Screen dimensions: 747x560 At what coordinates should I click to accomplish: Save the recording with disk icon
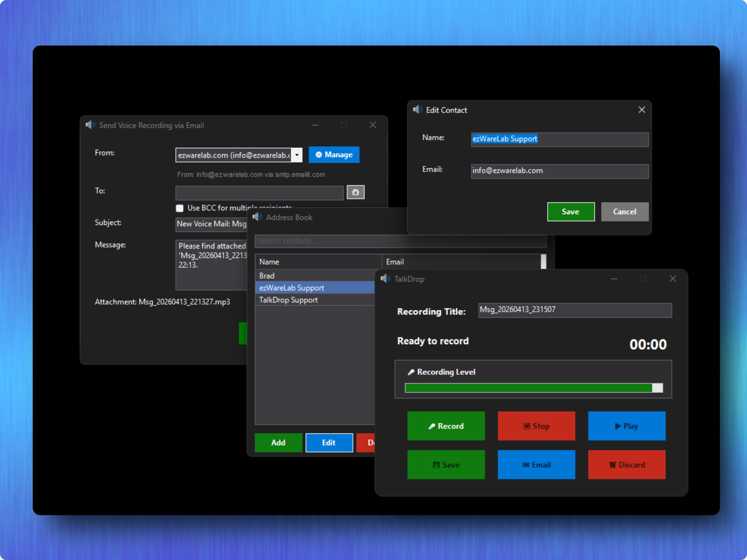(446, 465)
